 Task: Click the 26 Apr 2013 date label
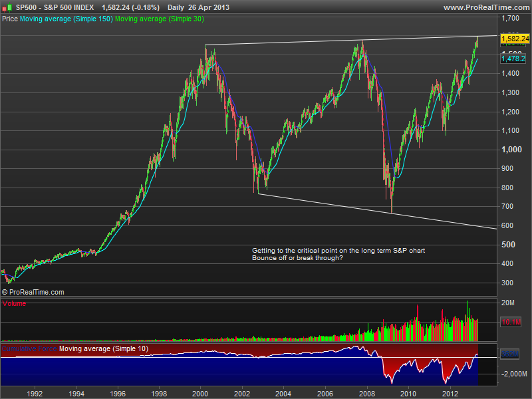pyautogui.click(x=209, y=7)
